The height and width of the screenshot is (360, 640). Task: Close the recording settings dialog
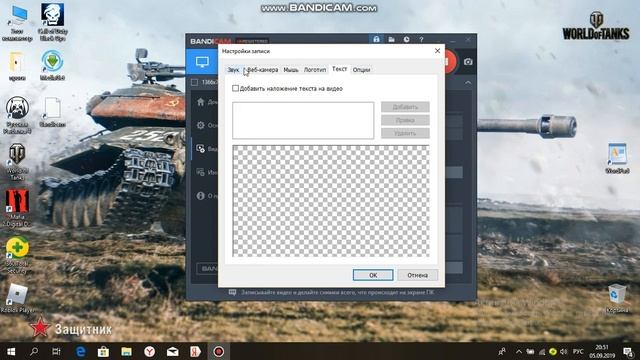tap(438, 51)
